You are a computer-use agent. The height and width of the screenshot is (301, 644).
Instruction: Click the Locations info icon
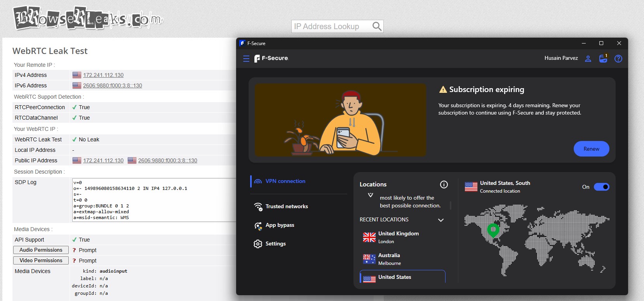pos(444,184)
